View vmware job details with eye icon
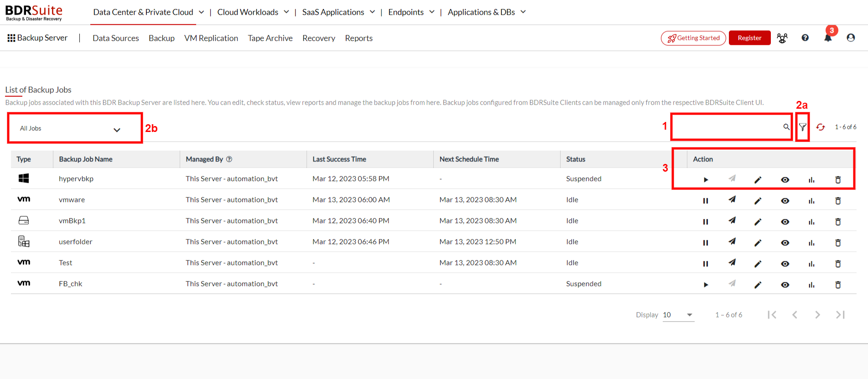 coord(785,201)
